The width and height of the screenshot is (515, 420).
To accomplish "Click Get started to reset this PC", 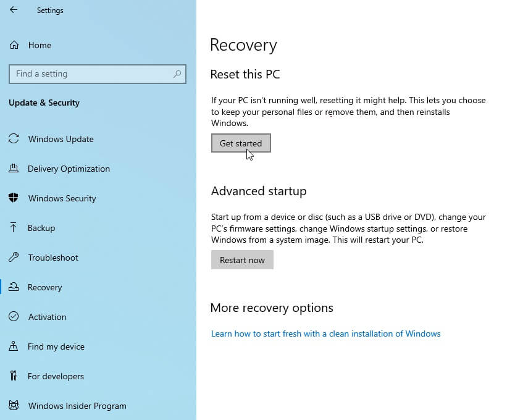I will pos(241,143).
